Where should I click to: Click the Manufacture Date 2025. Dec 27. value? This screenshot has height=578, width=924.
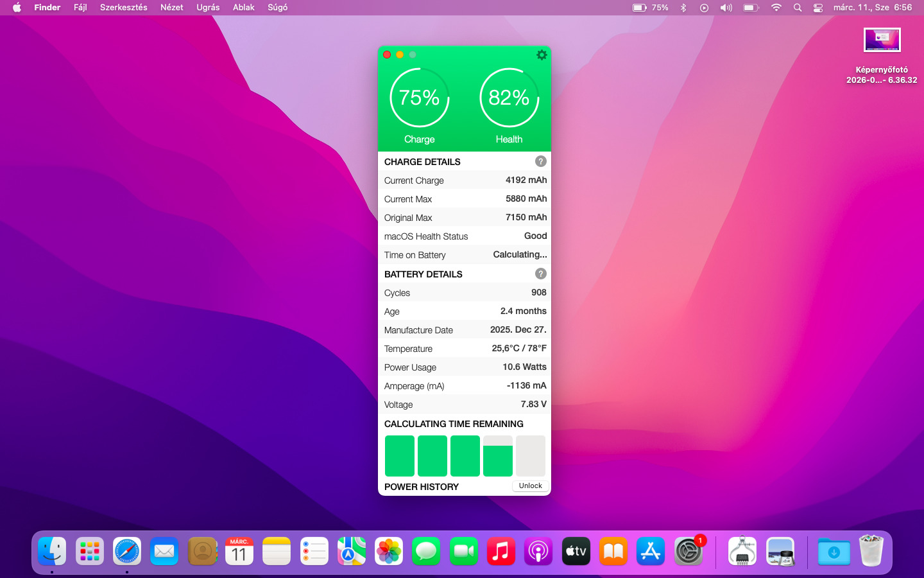point(518,329)
